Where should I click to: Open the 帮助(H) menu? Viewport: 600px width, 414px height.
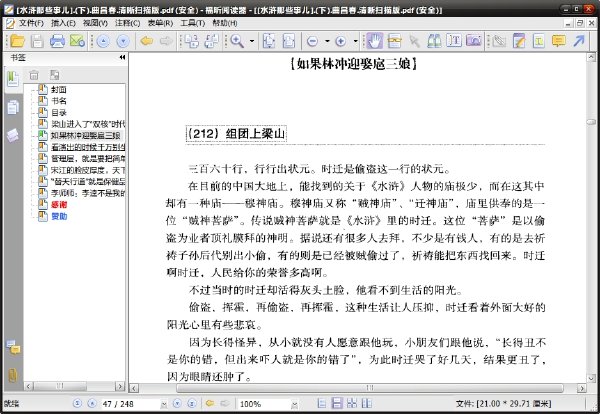(225, 23)
